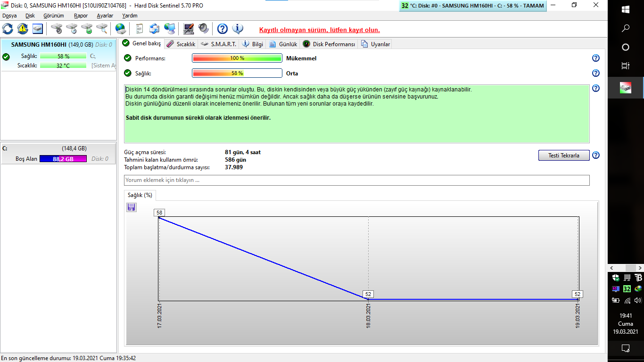644x362 pixels.
Task: Click the refresh icon with yellow warning triangle
Action: click(x=23, y=29)
